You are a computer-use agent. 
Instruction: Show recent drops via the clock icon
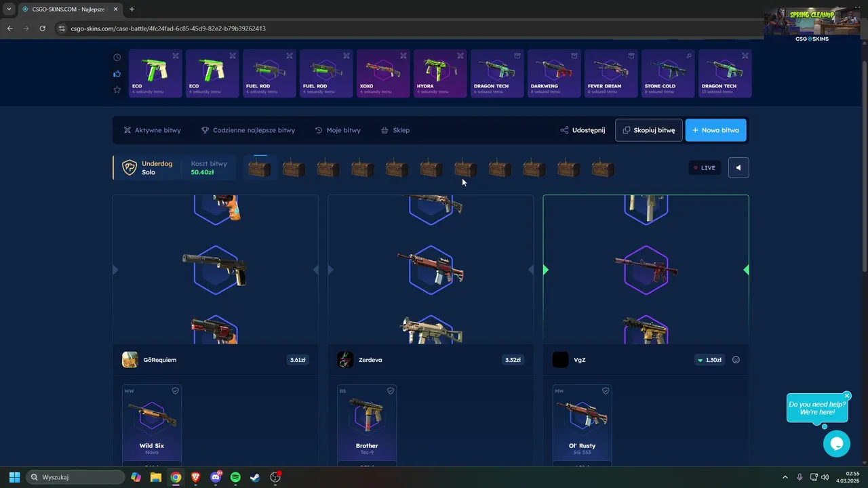click(117, 58)
